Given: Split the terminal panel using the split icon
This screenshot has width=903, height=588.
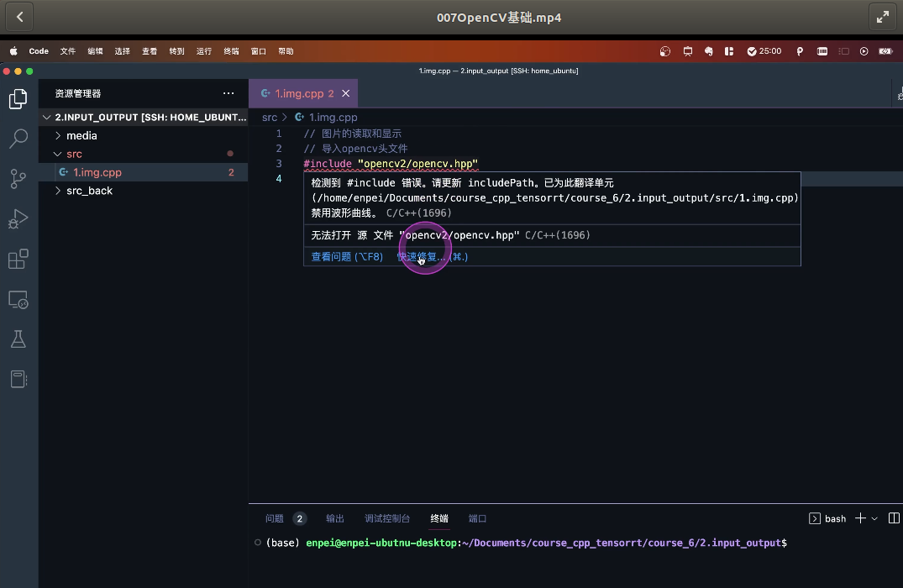Looking at the screenshot, I should (894, 518).
